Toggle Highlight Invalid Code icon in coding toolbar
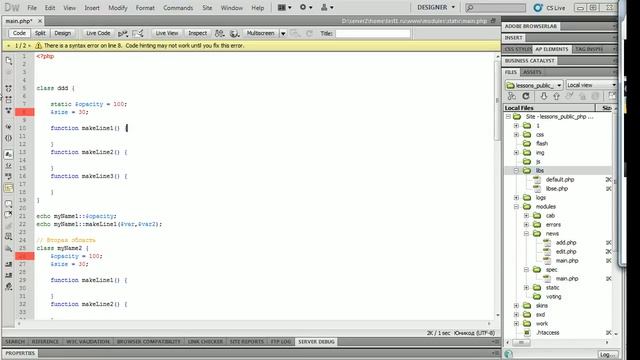The height and width of the screenshot is (360, 640). [9, 166]
